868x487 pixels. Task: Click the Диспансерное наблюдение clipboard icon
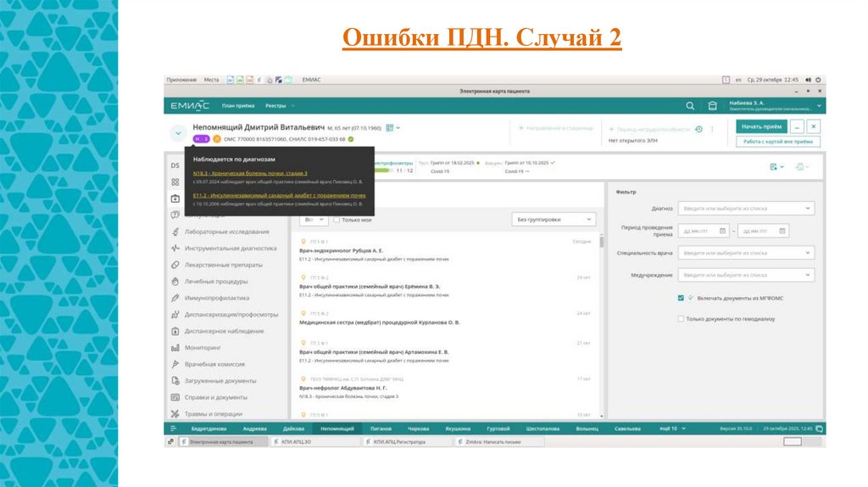(175, 332)
